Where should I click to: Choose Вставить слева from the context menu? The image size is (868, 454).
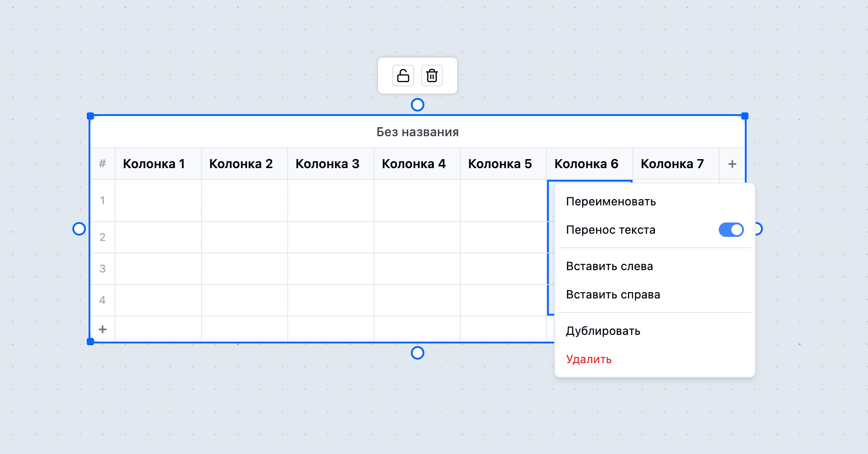point(609,266)
